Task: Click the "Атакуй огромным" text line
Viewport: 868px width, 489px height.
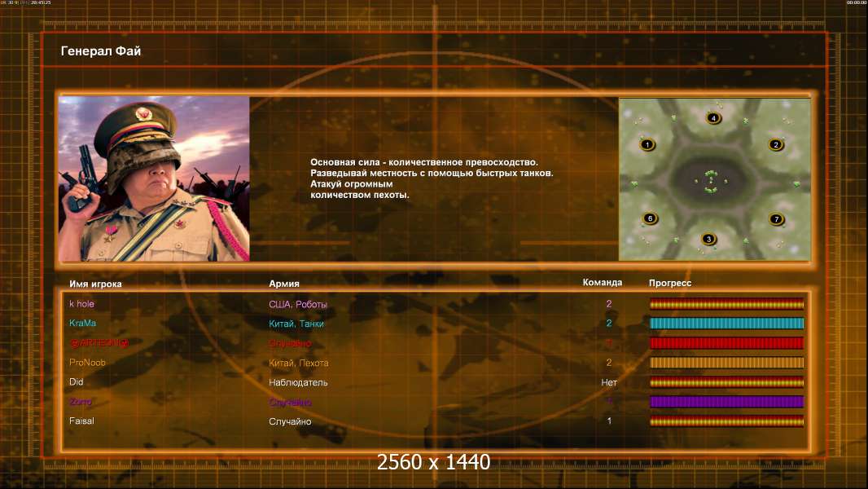Action: click(x=352, y=184)
